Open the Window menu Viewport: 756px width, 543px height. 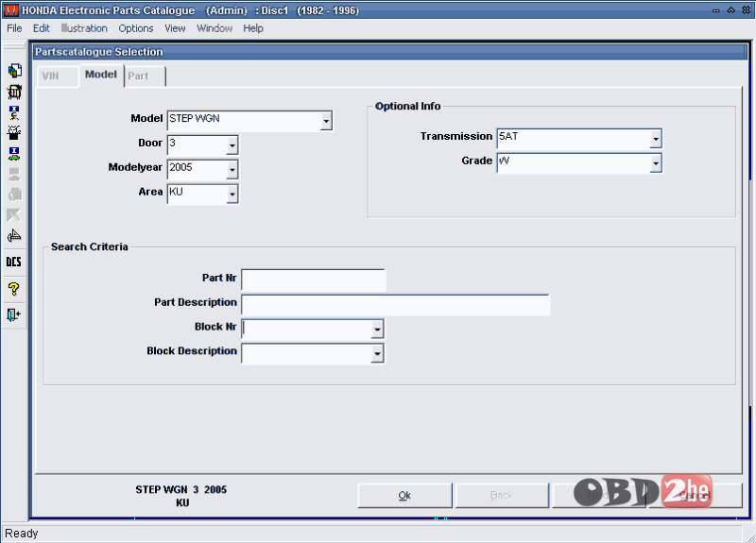pos(215,28)
